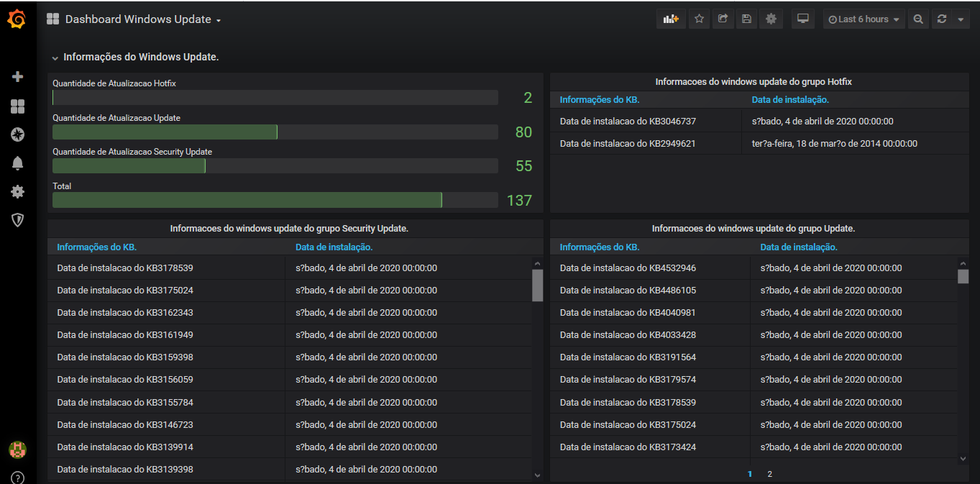Select KB3179574 row in Update table
Screen dimensions: 980x484
coord(754,380)
